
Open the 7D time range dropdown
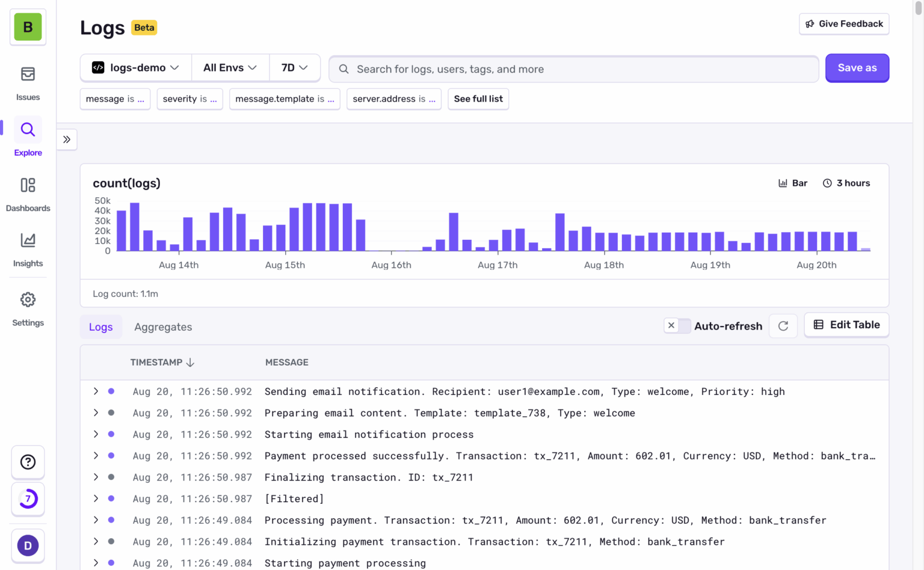click(x=294, y=67)
